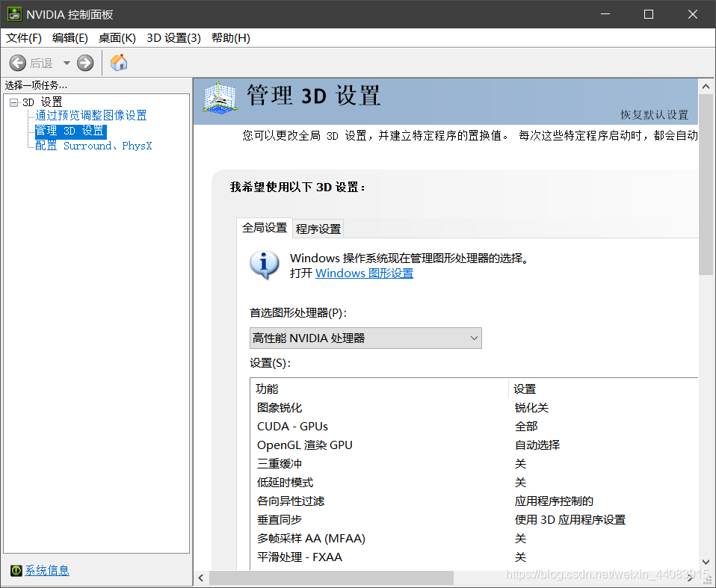Open the 系统信息 link
The image size is (716, 588).
click(47, 570)
